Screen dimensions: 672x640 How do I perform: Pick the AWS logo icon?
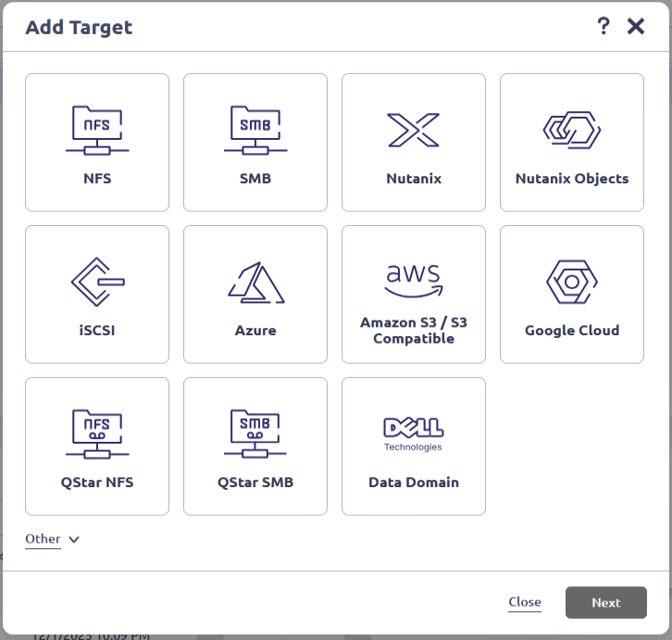point(414,280)
